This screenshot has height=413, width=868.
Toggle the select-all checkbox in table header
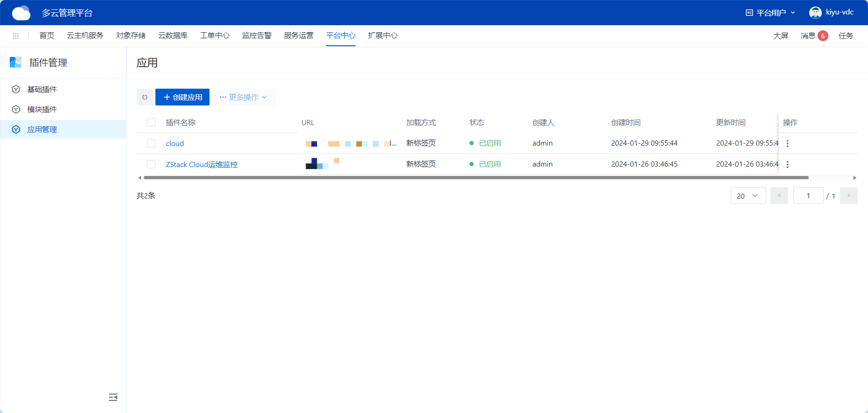(151, 122)
